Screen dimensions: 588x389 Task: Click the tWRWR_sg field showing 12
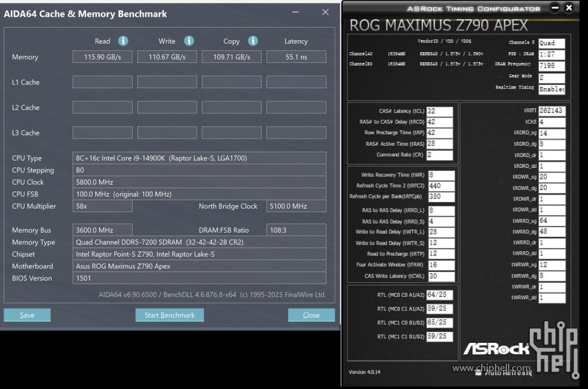552,265
